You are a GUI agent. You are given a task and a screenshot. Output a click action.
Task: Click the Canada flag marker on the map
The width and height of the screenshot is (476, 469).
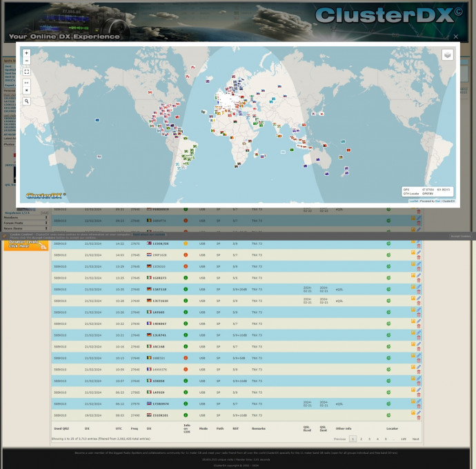click(150, 92)
